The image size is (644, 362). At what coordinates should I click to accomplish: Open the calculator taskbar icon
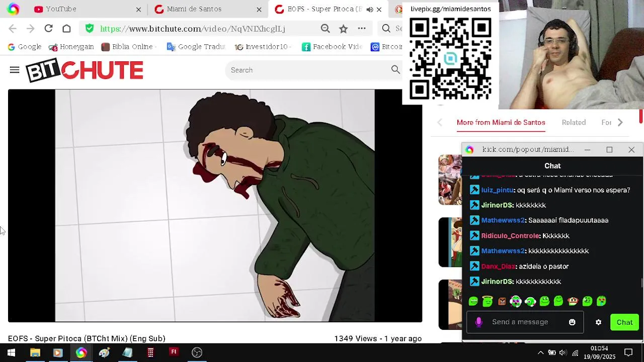150,352
